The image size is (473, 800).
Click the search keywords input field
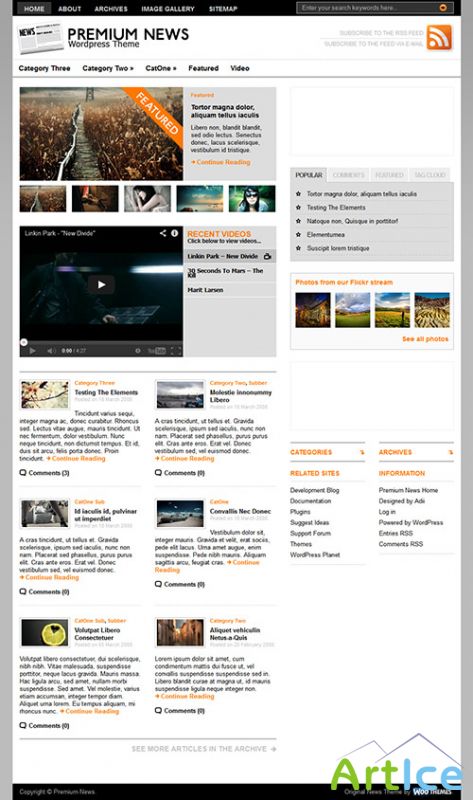click(x=367, y=8)
